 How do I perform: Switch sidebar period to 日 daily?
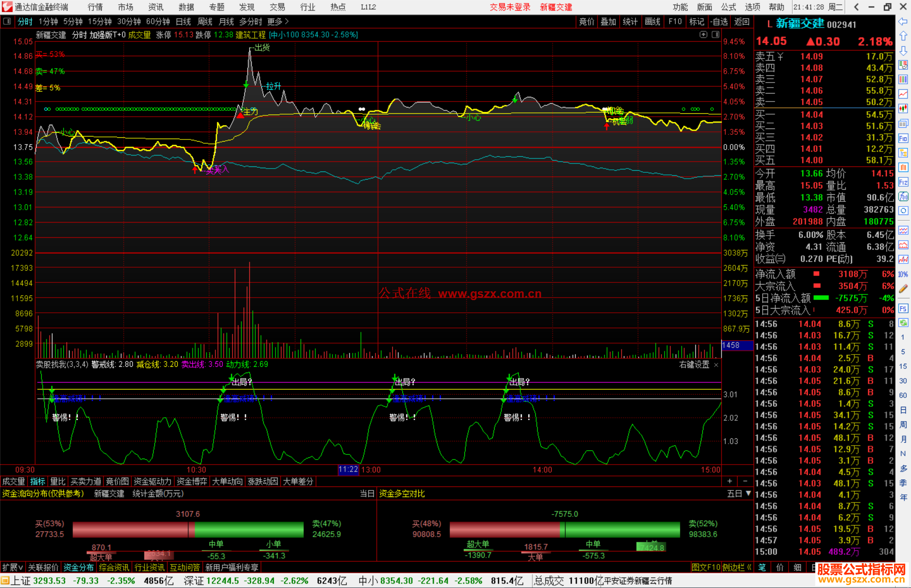pyautogui.click(x=903, y=410)
